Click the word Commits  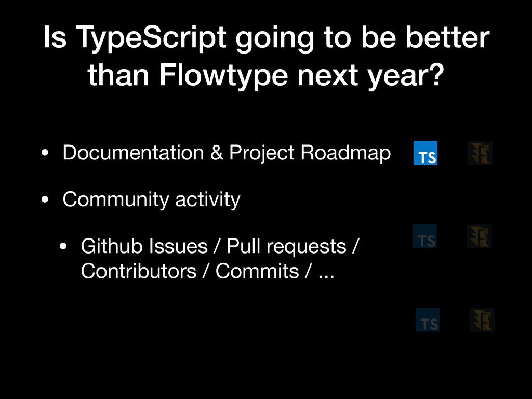257,271
